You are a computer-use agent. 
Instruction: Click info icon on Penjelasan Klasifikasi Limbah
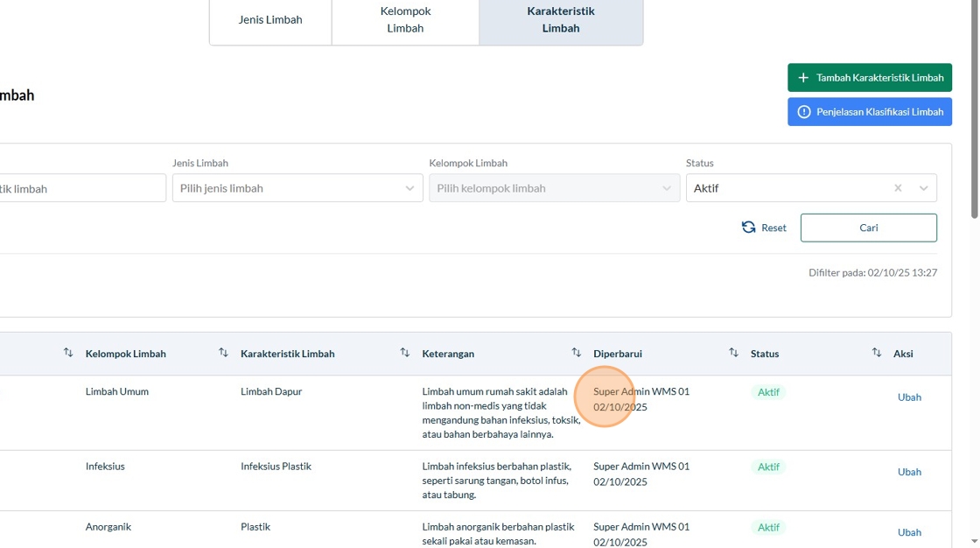pyautogui.click(x=804, y=112)
